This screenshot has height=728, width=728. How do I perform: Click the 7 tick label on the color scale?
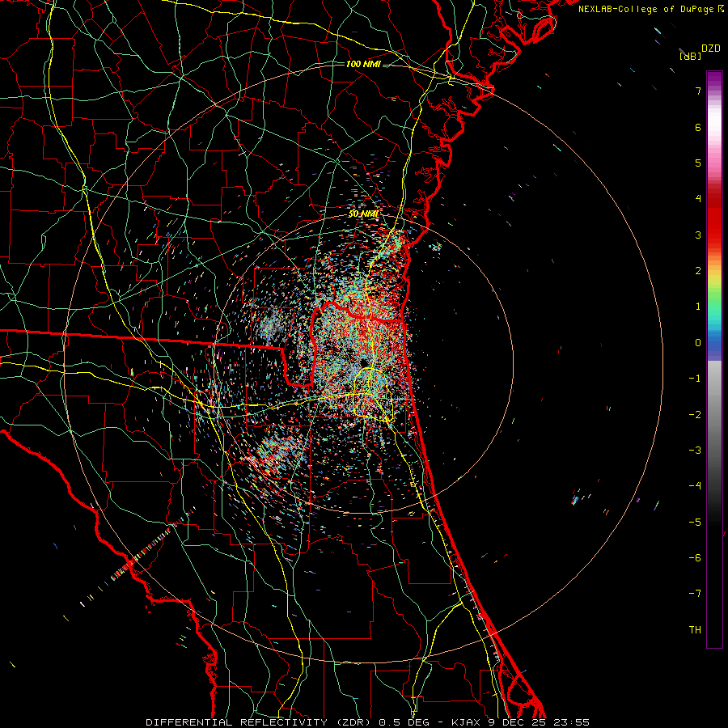point(698,91)
